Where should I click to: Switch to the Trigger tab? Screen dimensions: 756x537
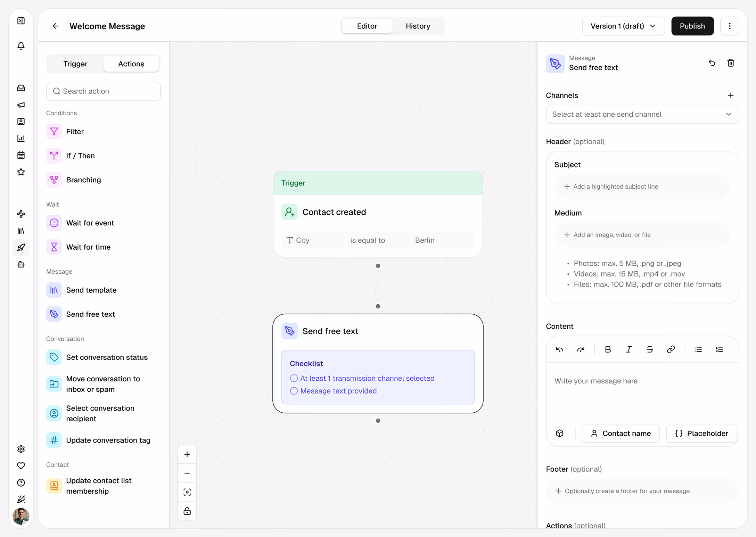point(75,64)
